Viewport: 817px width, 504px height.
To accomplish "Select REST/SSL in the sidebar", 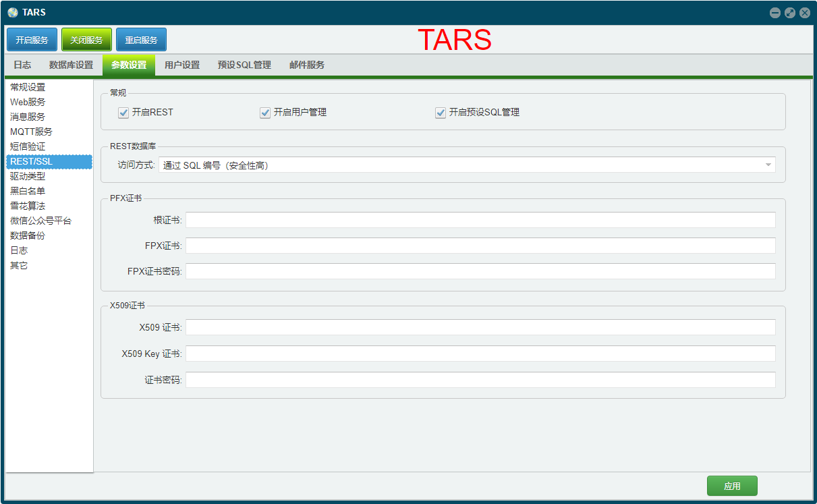I will point(49,161).
